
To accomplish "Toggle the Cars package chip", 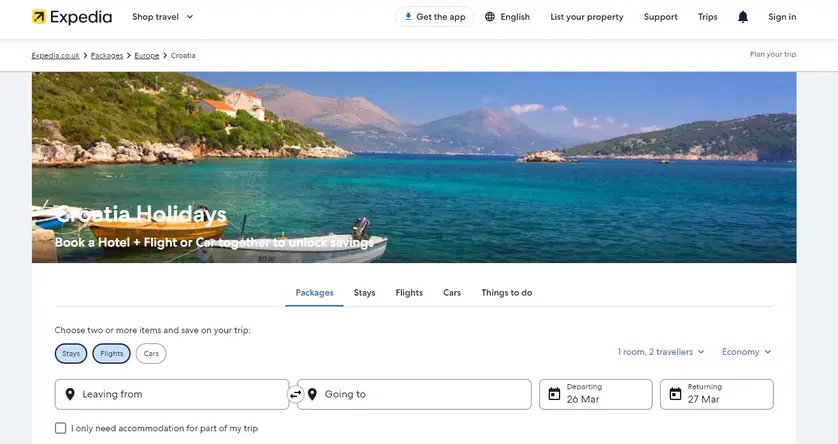I will click(151, 353).
